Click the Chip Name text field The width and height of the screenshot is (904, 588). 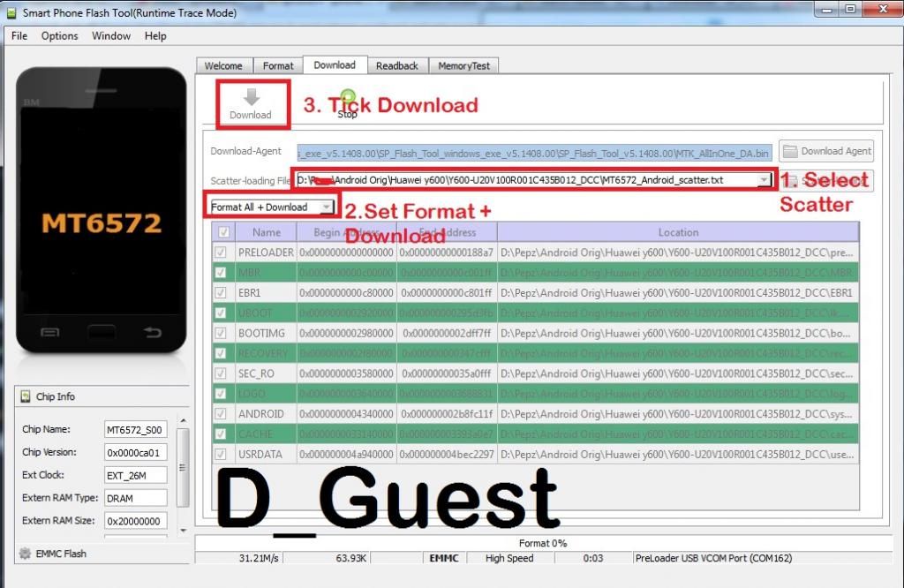[x=134, y=430]
